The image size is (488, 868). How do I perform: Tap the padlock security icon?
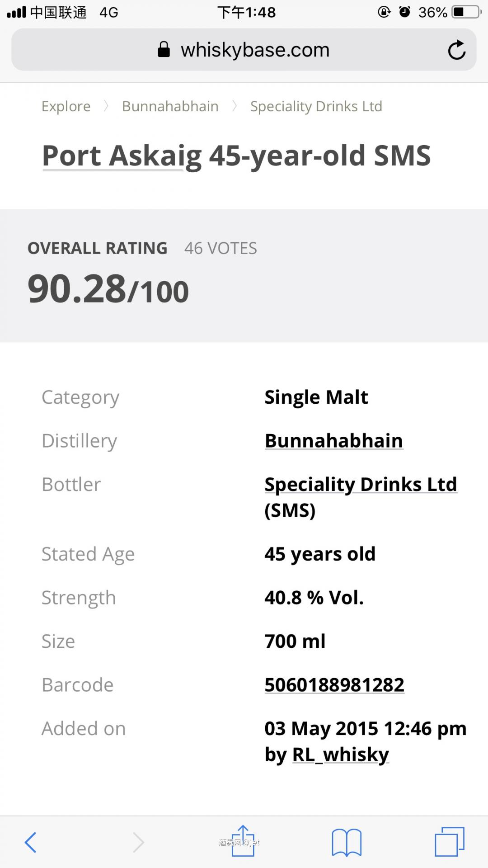click(x=164, y=50)
